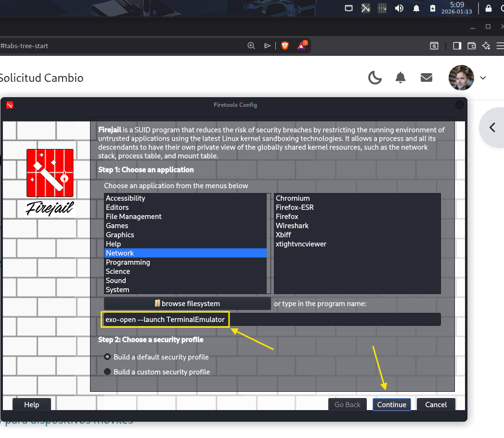Image resolution: width=504 pixels, height=438 pixels.
Task: Click the user profile avatar photo
Action: pyautogui.click(x=461, y=77)
